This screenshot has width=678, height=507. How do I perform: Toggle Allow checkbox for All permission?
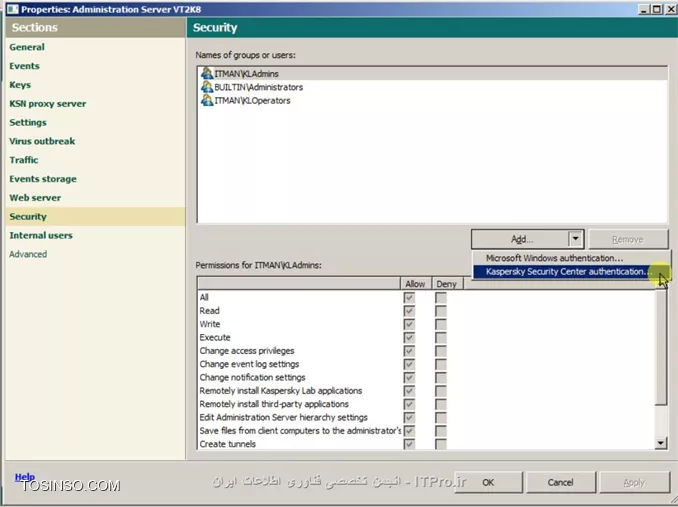(x=409, y=297)
